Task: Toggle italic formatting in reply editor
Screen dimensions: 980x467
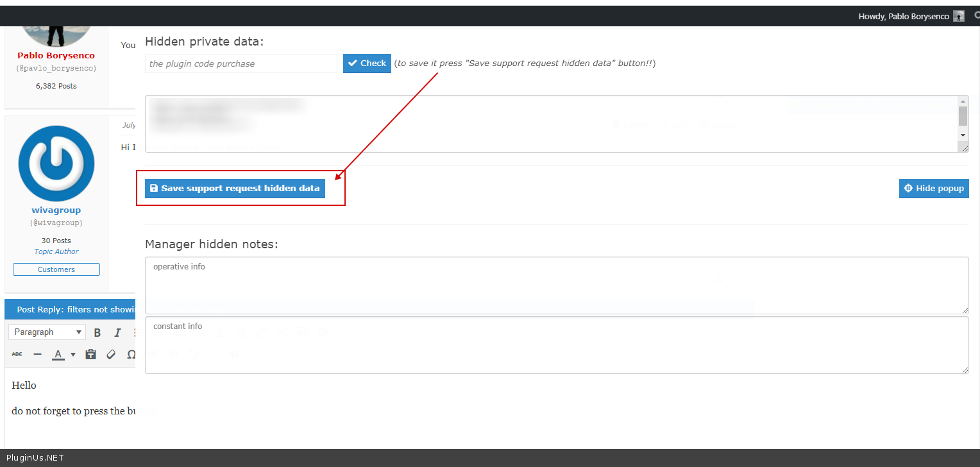Action: pyautogui.click(x=117, y=332)
